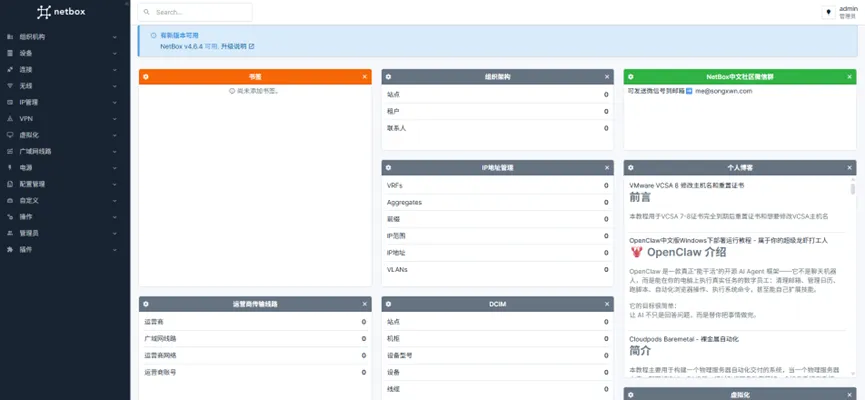Viewport: 865px width, 400px height.
Task: Open 运营商 providers in 运营商传输线路 widget
Action: (255, 322)
